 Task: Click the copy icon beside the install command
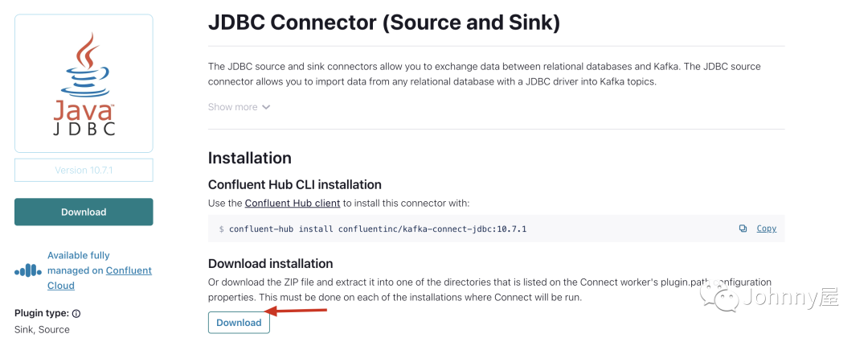coord(743,229)
